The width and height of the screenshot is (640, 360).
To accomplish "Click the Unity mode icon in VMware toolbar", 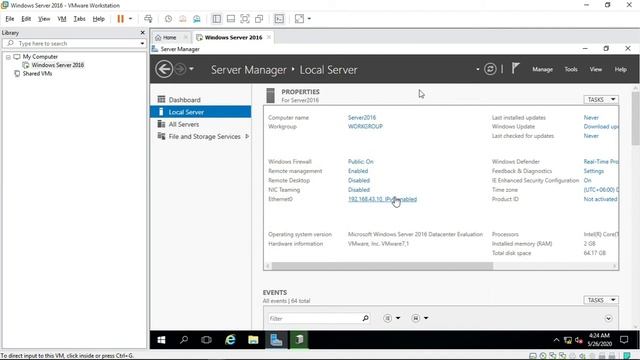I will coord(259,19).
